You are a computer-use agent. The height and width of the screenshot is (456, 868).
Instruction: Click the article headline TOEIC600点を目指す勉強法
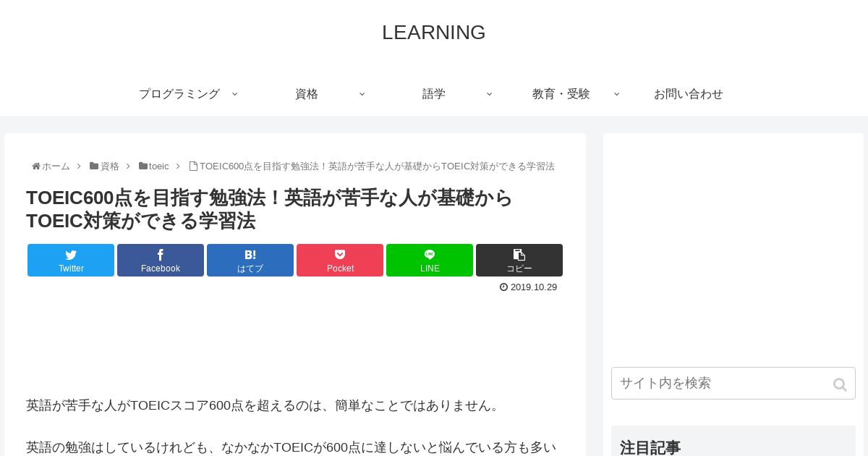click(269, 209)
